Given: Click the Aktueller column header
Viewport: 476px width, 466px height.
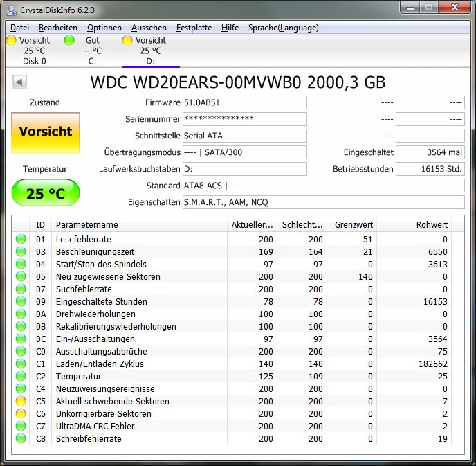Looking at the screenshot, I should pyautogui.click(x=253, y=225).
